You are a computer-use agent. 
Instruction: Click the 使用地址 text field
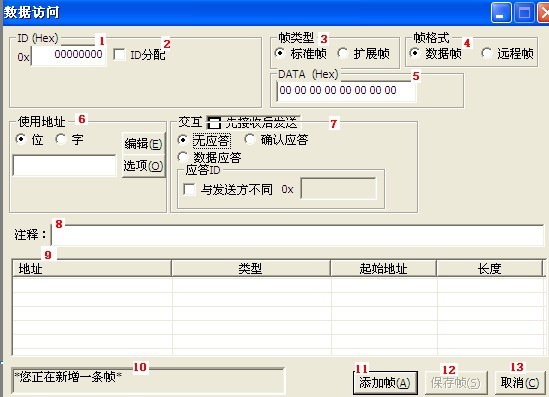pyautogui.click(x=64, y=165)
